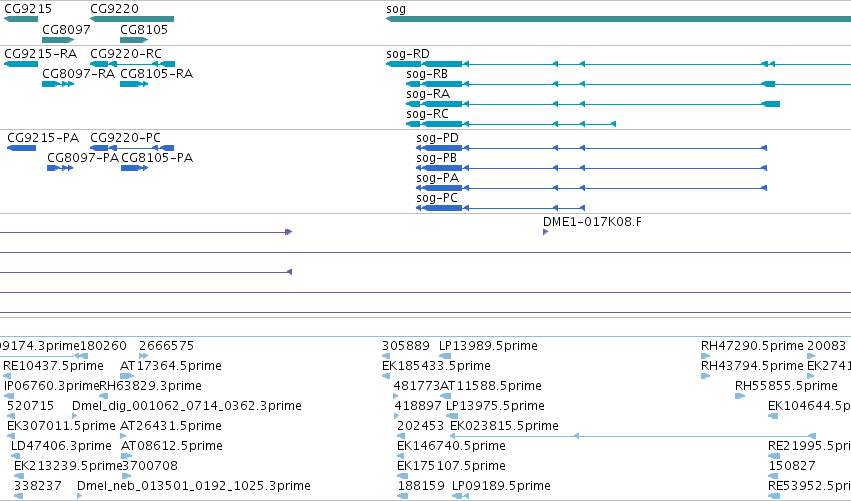Select the sog-PA protein label
Screen dimensions: 851x501
(x=437, y=178)
